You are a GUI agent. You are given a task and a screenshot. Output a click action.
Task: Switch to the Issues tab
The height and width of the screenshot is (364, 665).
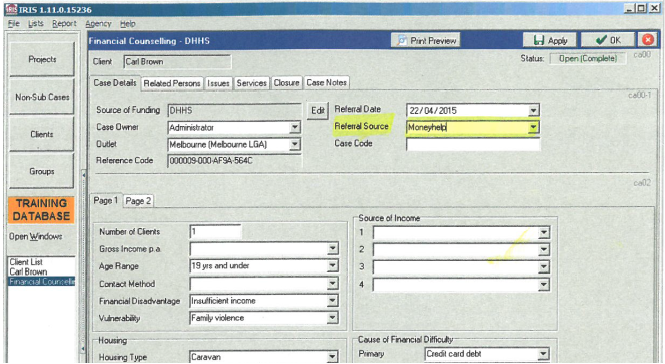click(x=218, y=83)
